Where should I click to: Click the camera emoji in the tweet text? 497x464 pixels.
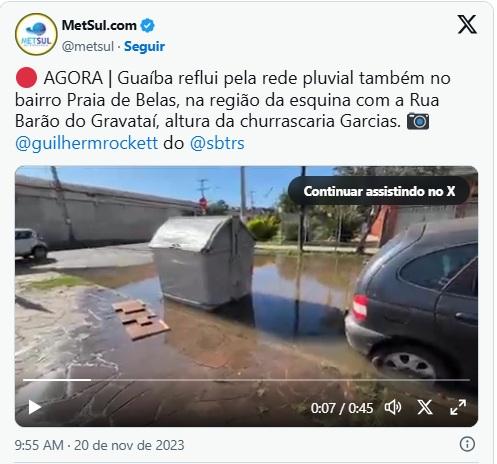tap(418, 121)
